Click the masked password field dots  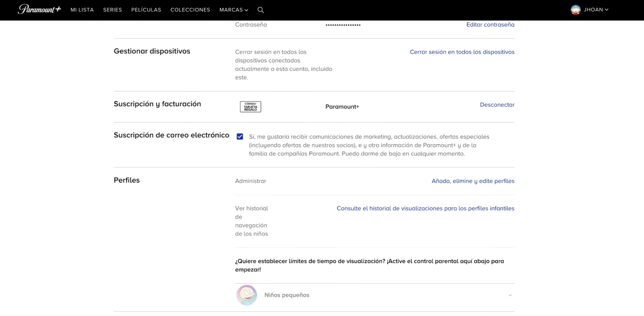pyautogui.click(x=343, y=25)
